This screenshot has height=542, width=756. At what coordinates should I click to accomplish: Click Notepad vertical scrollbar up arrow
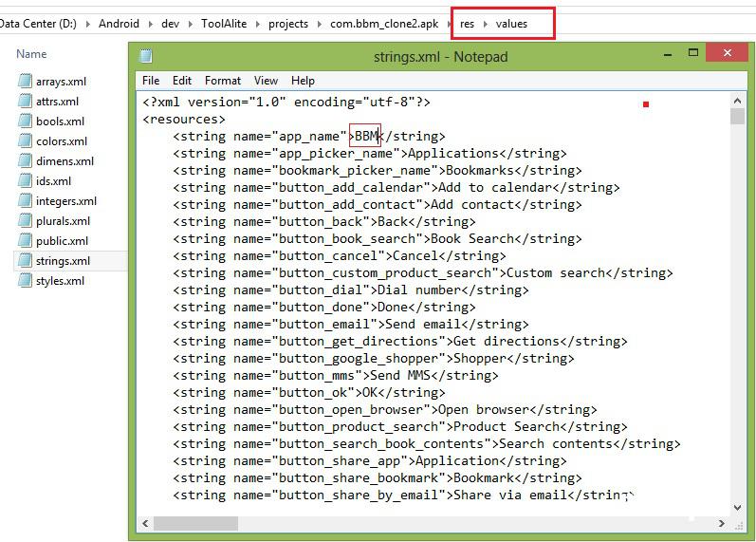pos(737,101)
